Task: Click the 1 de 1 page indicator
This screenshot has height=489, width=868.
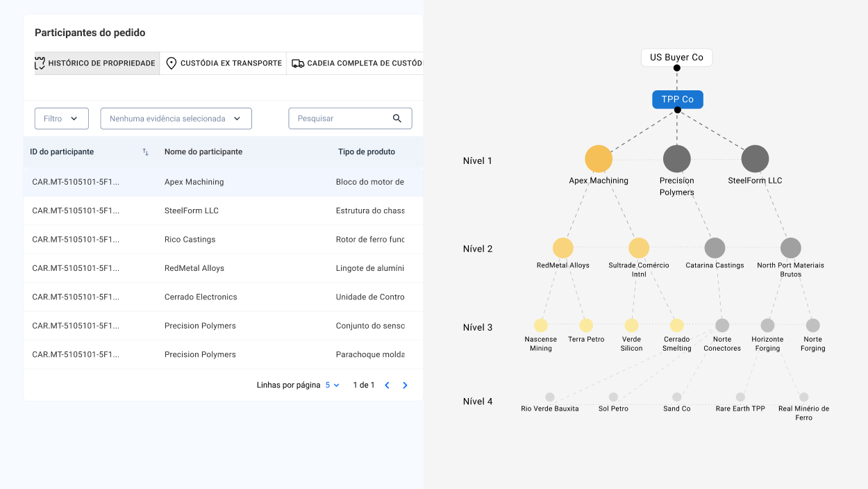Action: pyautogui.click(x=364, y=385)
